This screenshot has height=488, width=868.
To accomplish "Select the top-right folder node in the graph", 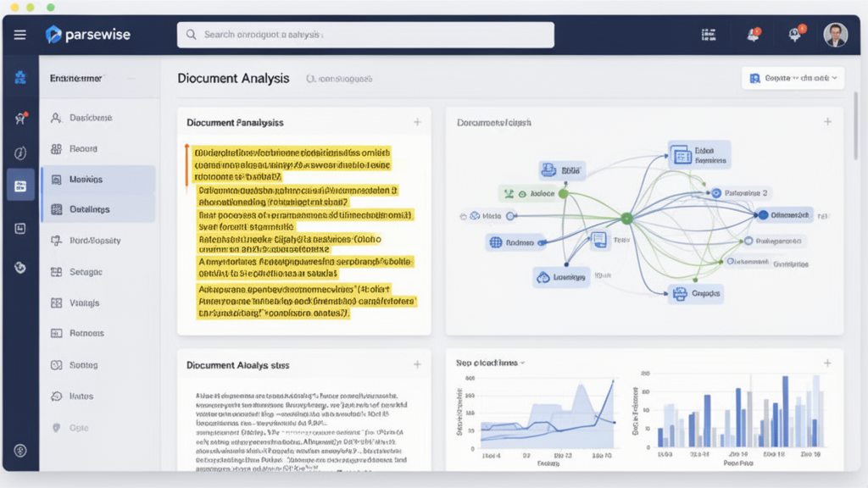I will pos(699,155).
